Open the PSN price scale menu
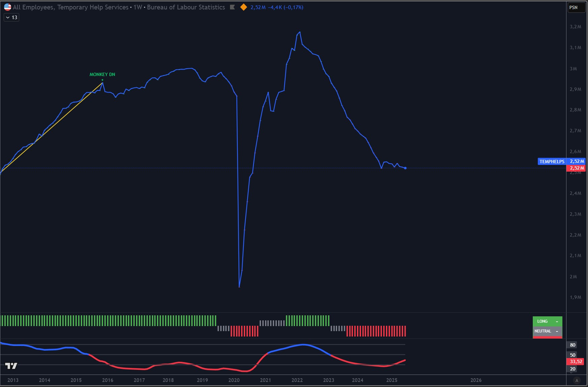 574,7
